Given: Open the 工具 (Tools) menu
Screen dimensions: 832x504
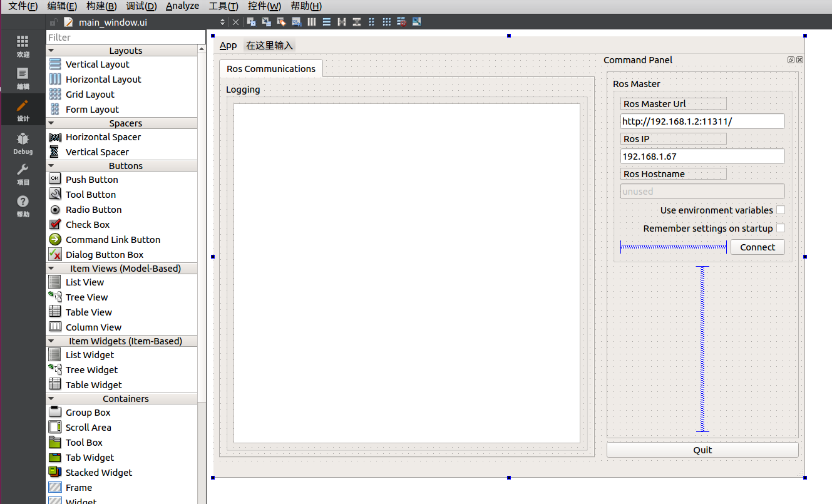Looking at the screenshot, I should click(223, 6).
